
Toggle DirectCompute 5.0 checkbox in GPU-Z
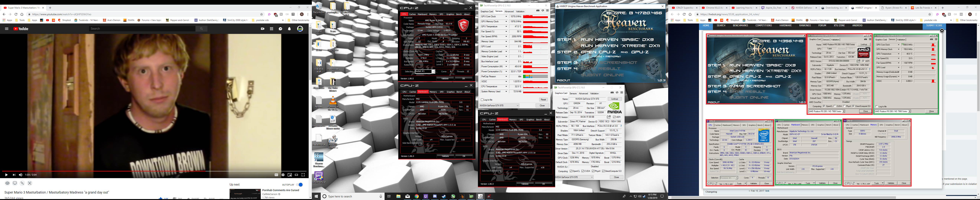pyautogui.click(x=603, y=171)
